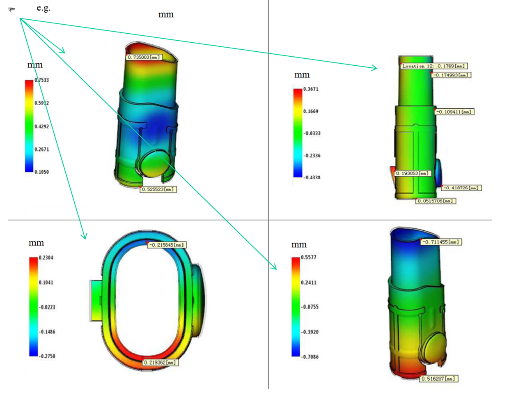Image resolution: width=532 pixels, height=393 pixels.
Task: Click the color legend topping at 0.2304
Action: (x=33, y=306)
